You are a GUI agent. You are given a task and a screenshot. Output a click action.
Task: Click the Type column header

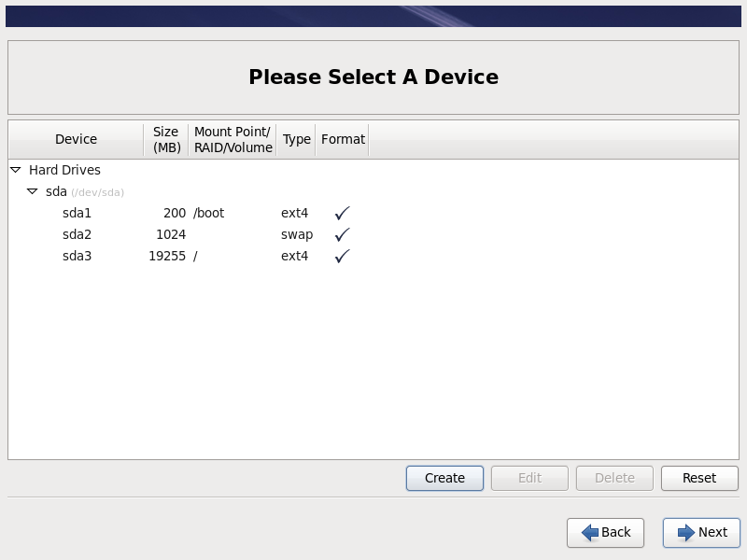pyautogui.click(x=296, y=139)
